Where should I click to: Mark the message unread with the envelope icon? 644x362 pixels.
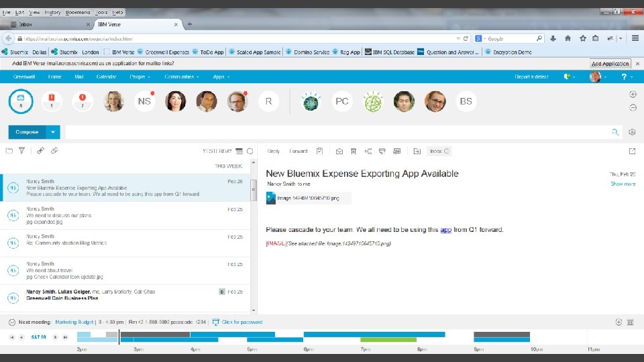point(339,151)
